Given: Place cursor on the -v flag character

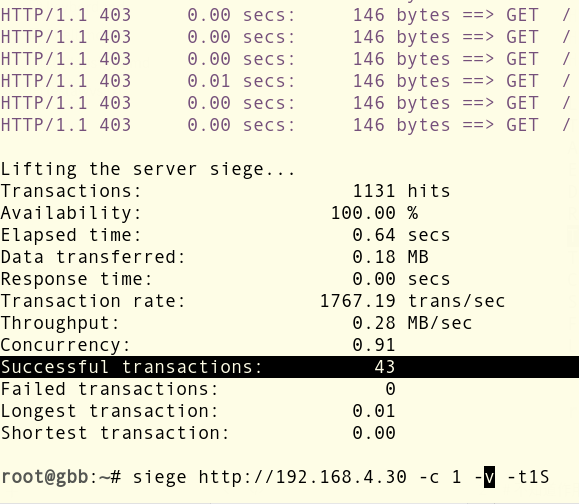Looking at the screenshot, I should pos(489,477).
